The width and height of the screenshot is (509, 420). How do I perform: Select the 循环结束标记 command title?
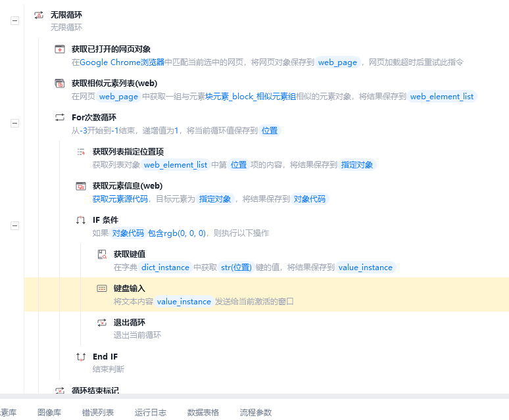95,390
